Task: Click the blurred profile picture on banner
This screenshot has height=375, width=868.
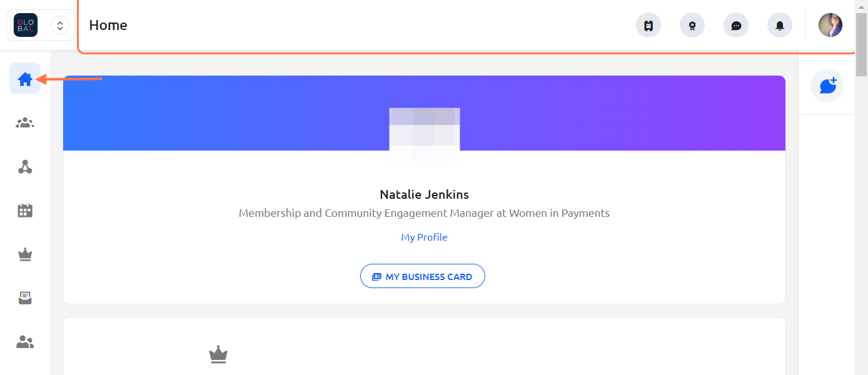Action: coord(425,137)
